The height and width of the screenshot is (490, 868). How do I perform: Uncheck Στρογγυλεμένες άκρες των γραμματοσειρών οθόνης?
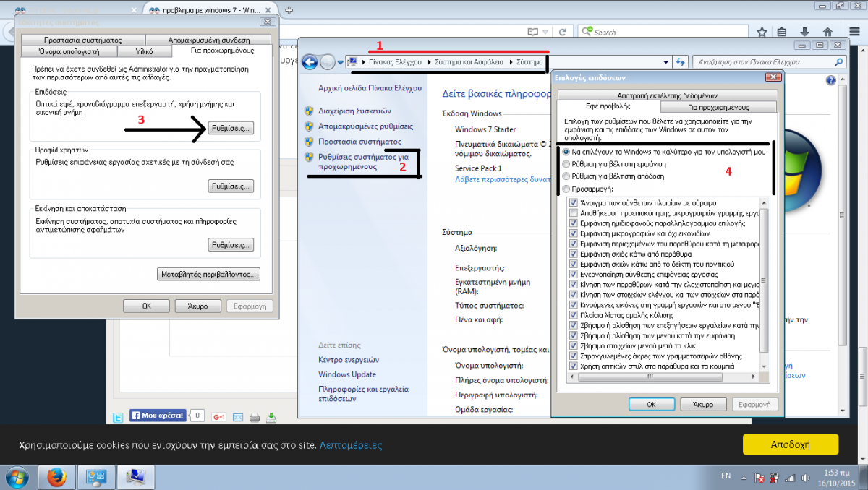click(x=573, y=356)
